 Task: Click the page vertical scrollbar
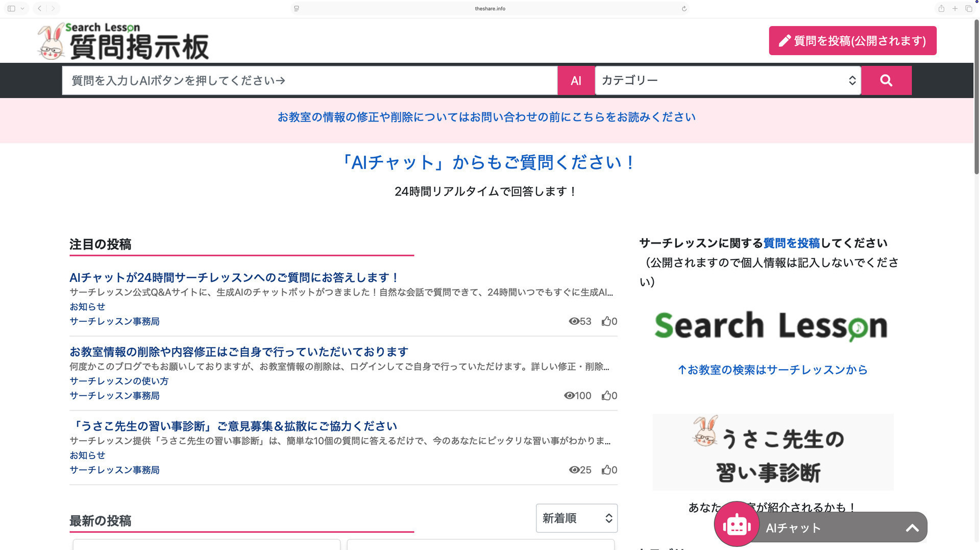click(x=976, y=97)
